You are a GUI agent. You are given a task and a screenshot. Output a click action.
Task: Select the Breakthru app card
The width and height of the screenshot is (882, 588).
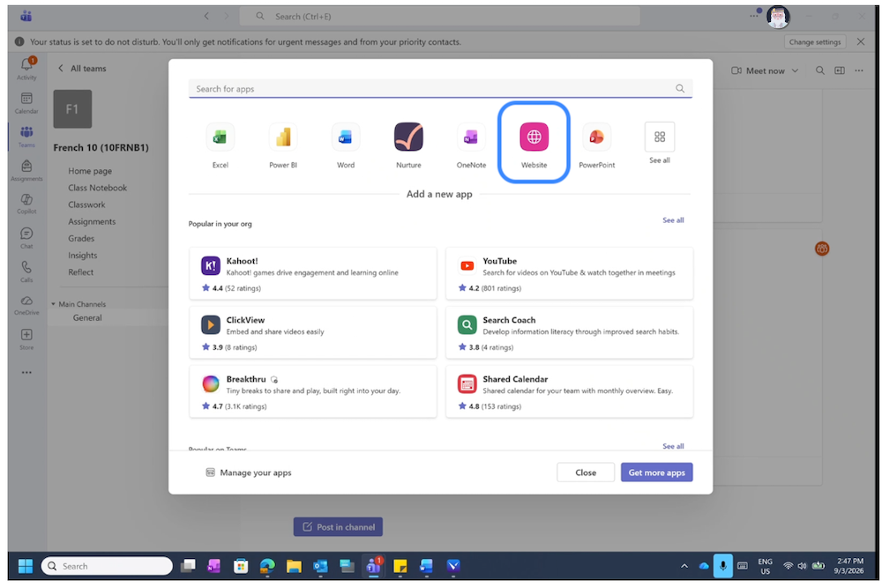click(313, 391)
